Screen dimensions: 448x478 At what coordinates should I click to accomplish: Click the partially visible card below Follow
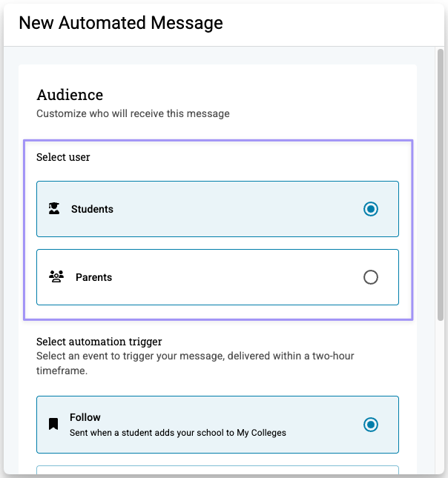click(x=217, y=471)
